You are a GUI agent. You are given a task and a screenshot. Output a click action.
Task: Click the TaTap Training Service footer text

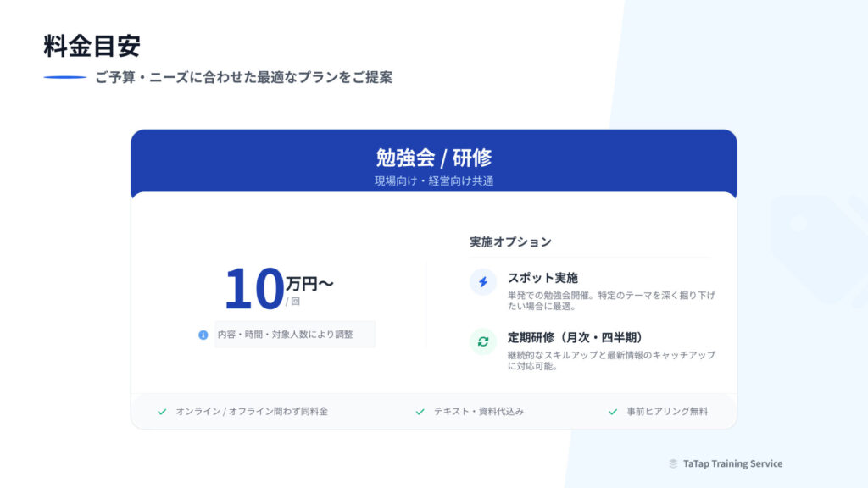(732, 464)
